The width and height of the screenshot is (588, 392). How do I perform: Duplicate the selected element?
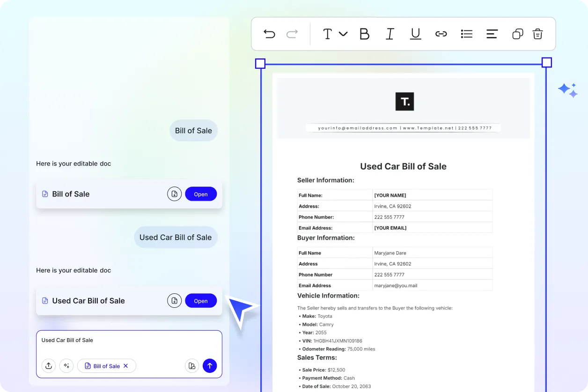coord(517,34)
